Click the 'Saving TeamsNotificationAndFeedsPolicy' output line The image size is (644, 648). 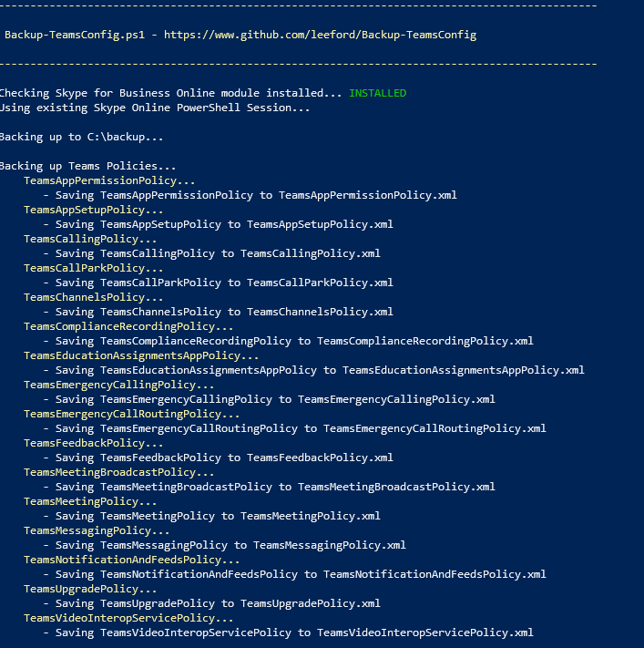(294, 574)
